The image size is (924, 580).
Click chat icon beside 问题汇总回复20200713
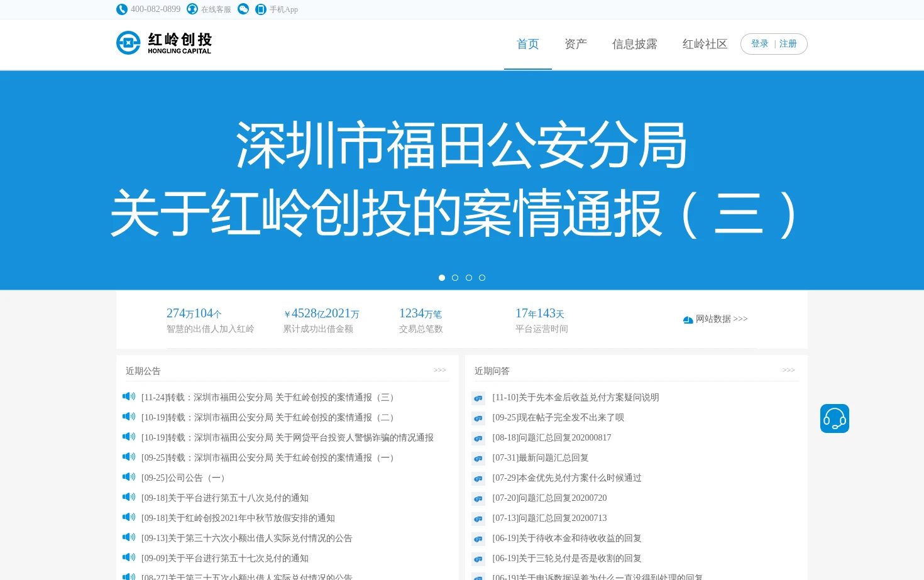(478, 519)
